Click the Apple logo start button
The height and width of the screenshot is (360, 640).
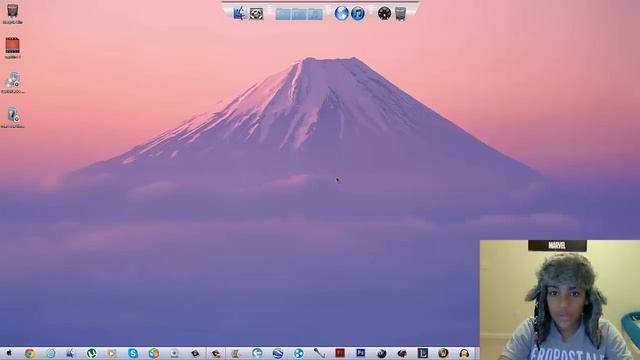click(x=9, y=353)
